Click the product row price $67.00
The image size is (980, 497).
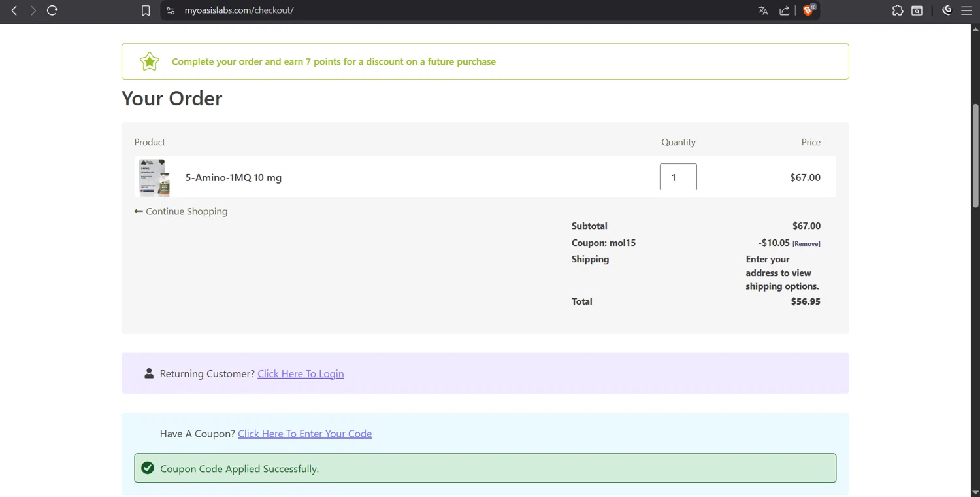click(805, 177)
